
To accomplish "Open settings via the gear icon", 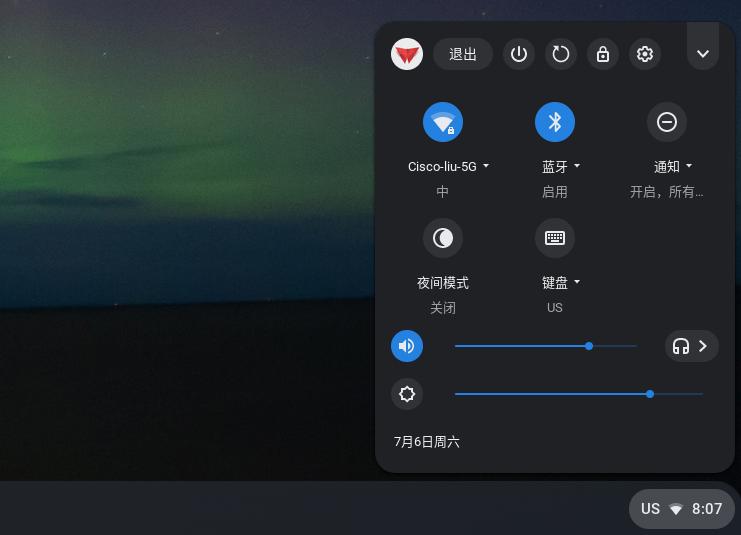I will click(645, 54).
